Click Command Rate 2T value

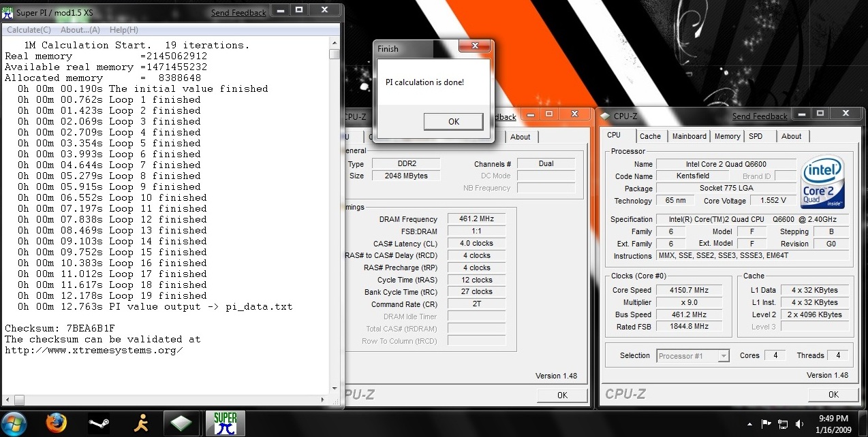click(x=476, y=304)
